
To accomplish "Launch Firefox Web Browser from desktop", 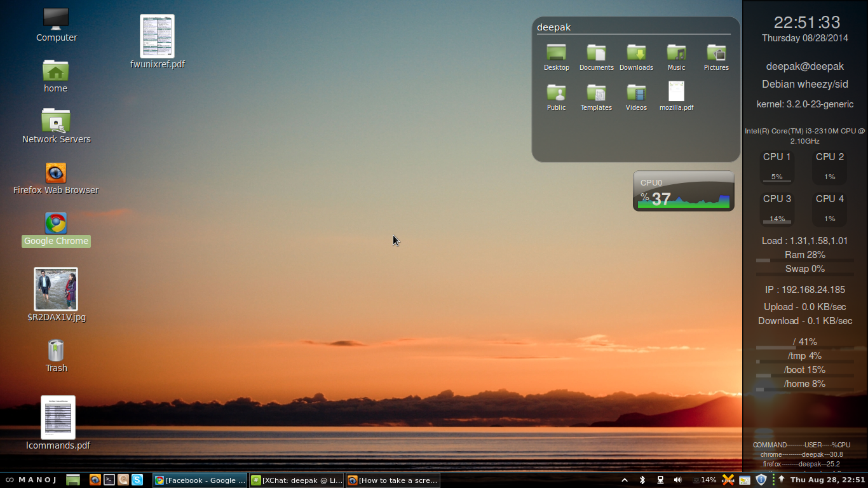I will click(56, 178).
